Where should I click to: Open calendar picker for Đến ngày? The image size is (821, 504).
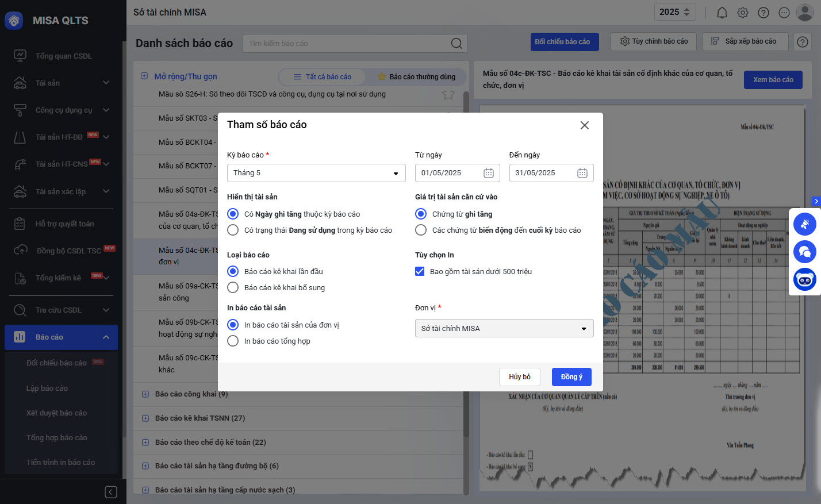tap(582, 173)
